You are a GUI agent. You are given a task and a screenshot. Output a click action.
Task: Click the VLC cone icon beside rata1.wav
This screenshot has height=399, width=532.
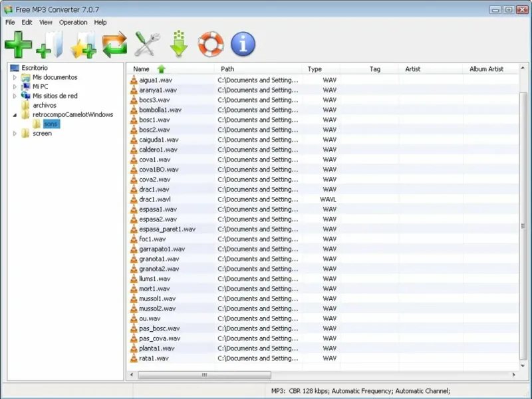pos(134,358)
